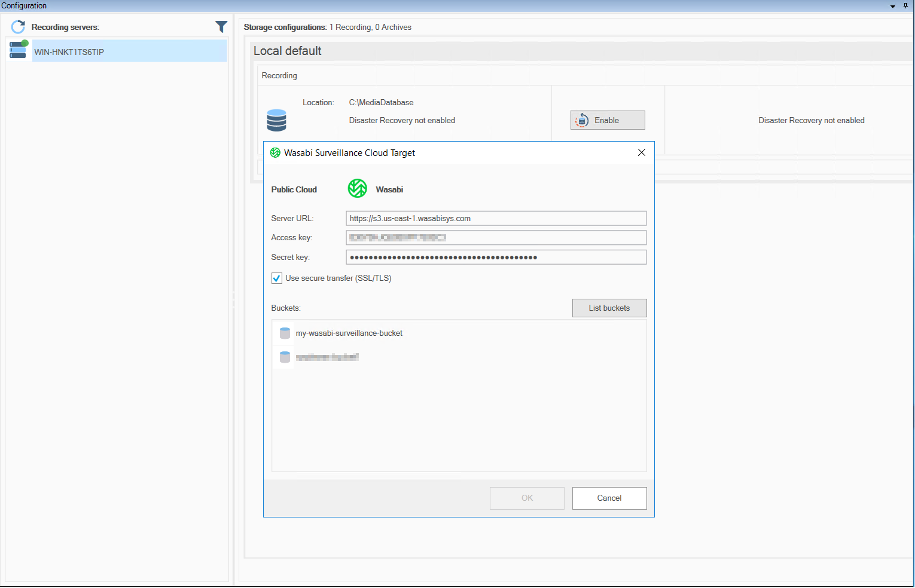
Task: Cancel the Wasabi cloud target dialog
Action: (609, 498)
